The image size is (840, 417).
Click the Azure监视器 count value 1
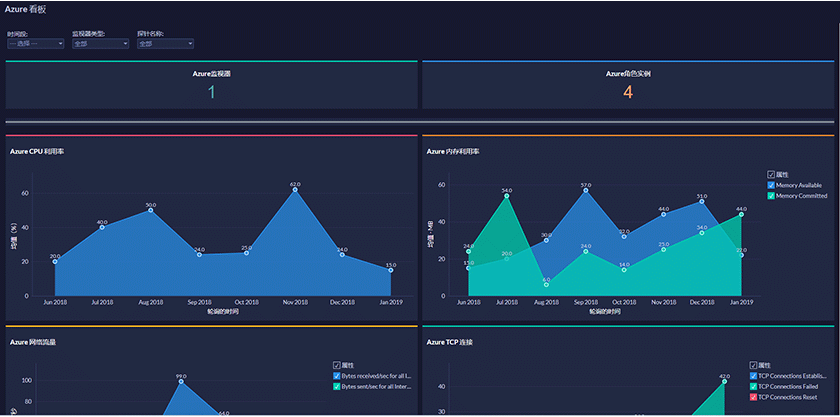(212, 93)
